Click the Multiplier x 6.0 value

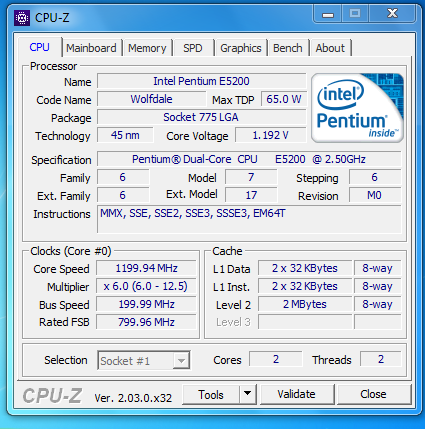(146, 286)
